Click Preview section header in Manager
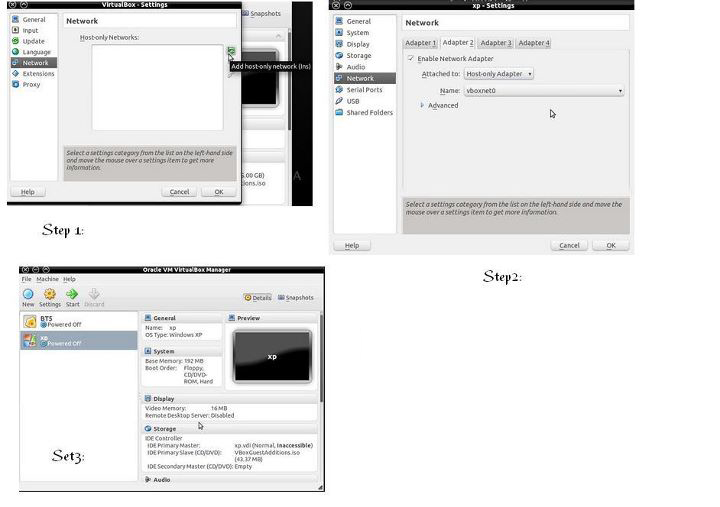 click(271, 318)
